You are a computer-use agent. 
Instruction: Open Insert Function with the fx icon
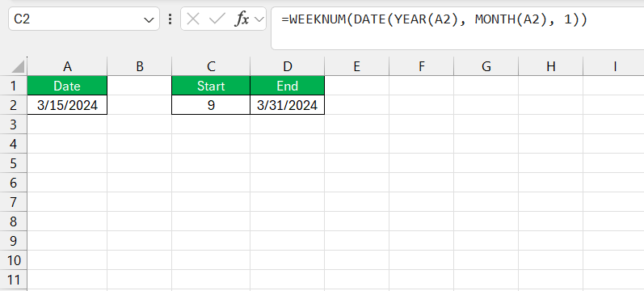[242, 19]
